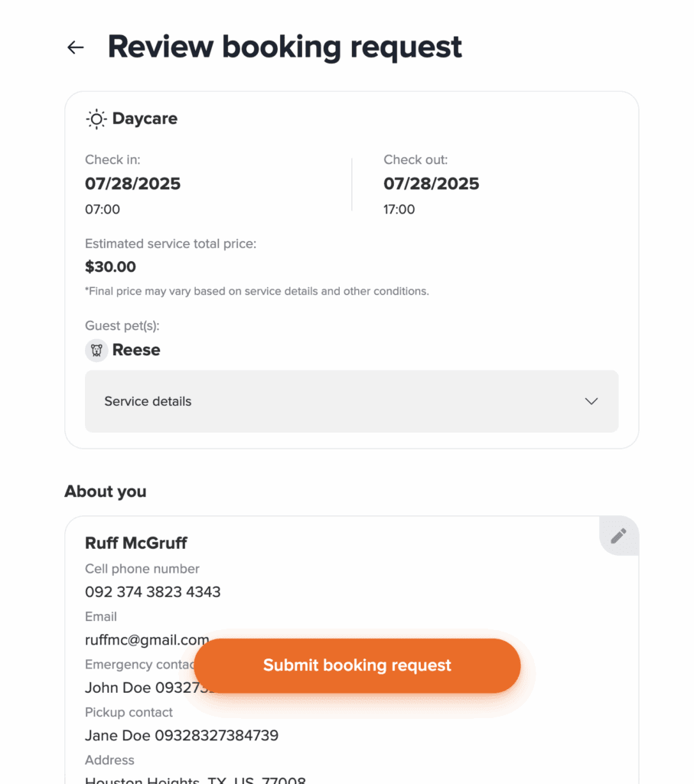Click the pencil edit icon

point(618,536)
